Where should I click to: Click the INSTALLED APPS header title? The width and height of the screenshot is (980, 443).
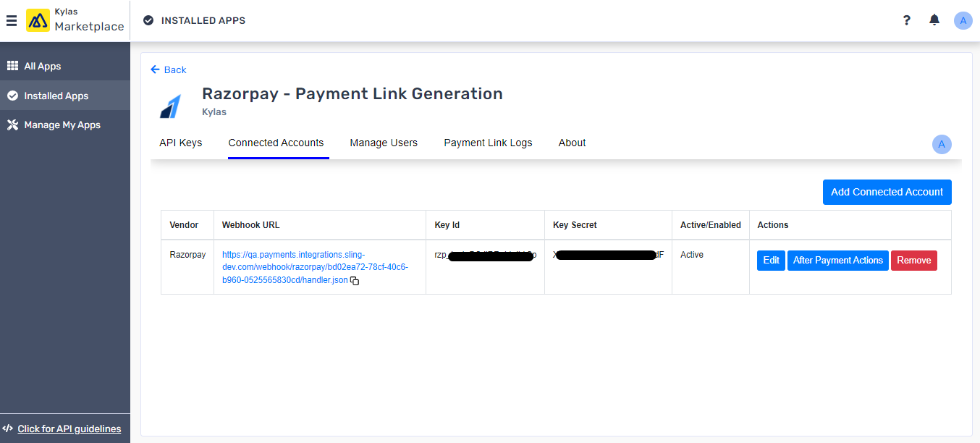[x=203, y=20]
